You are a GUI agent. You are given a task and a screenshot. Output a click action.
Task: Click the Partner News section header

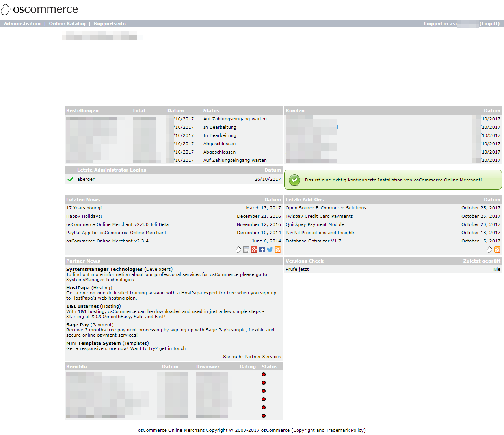point(83,261)
